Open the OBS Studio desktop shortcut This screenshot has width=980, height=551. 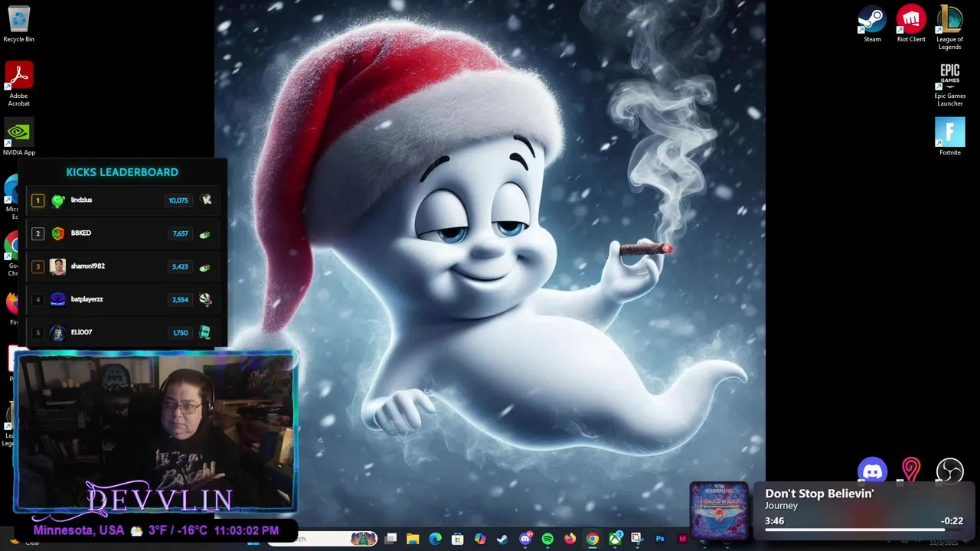pyautogui.click(x=949, y=471)
